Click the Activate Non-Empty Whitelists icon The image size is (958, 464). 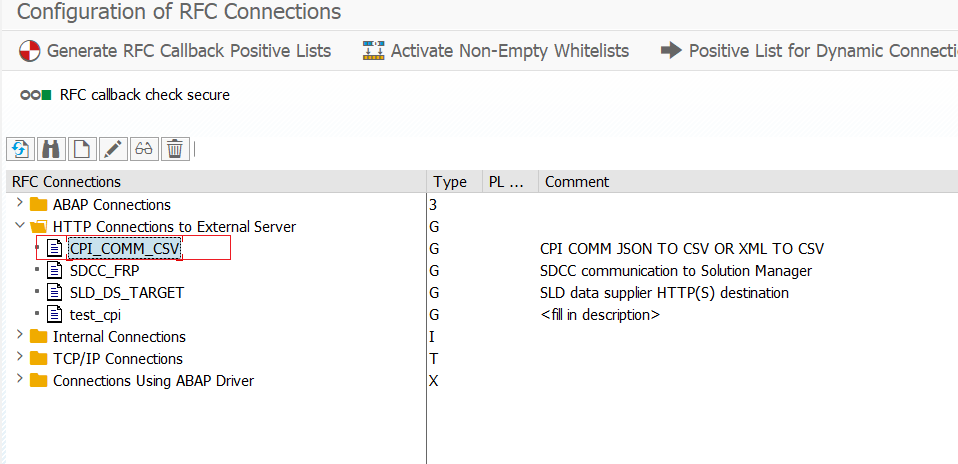373,50
